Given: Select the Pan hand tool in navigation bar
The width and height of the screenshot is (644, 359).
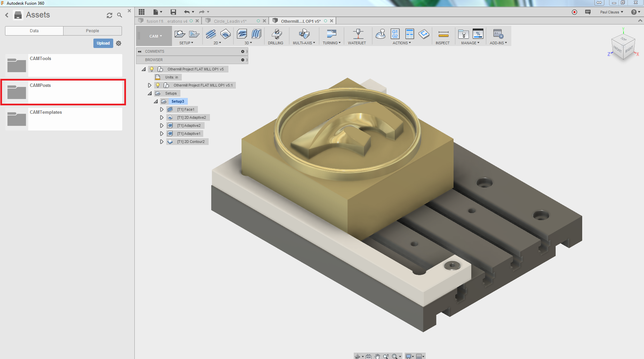Looking at the screenshot, I should tap(377, 356).
